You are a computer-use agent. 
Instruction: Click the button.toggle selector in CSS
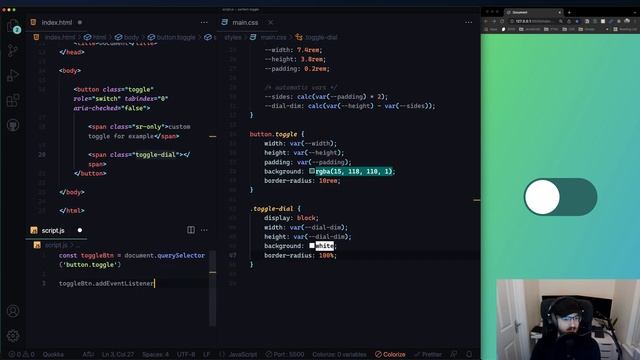pos(273,134)
